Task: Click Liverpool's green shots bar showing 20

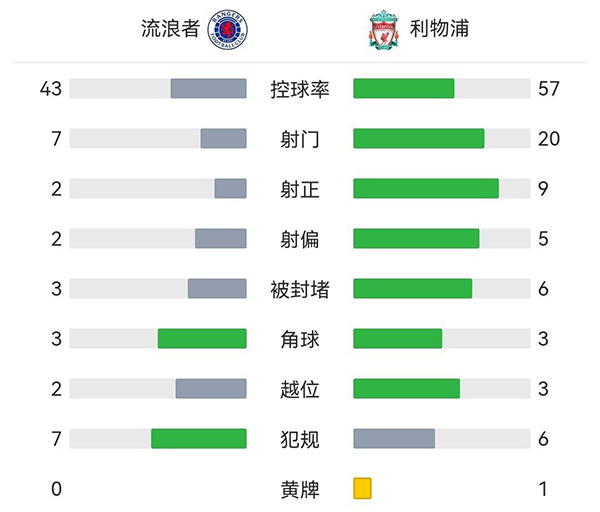Action: coord(419,139)
